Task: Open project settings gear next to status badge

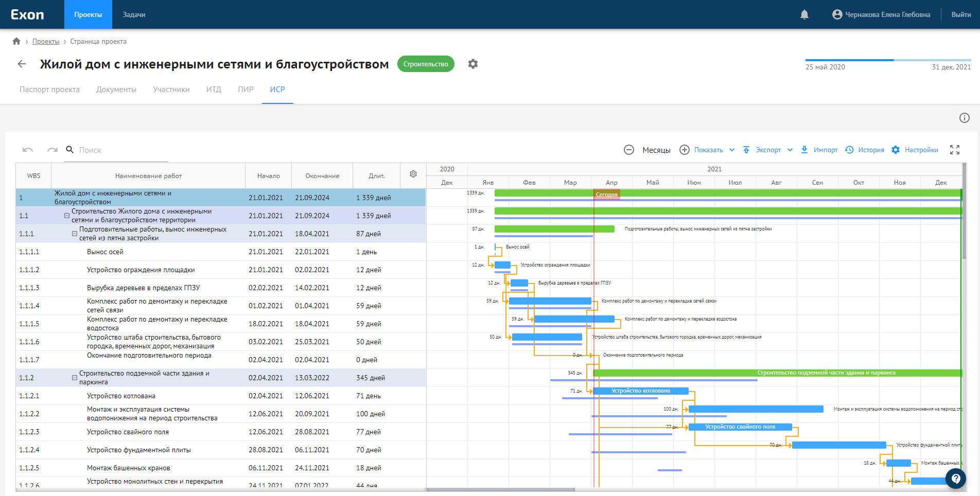Action: [x=472, y=64]
